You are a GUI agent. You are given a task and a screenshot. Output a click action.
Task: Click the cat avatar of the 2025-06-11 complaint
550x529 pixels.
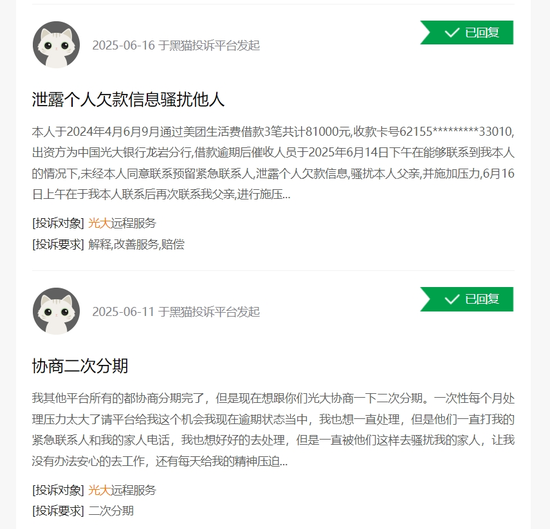click(x=56, y=311)
